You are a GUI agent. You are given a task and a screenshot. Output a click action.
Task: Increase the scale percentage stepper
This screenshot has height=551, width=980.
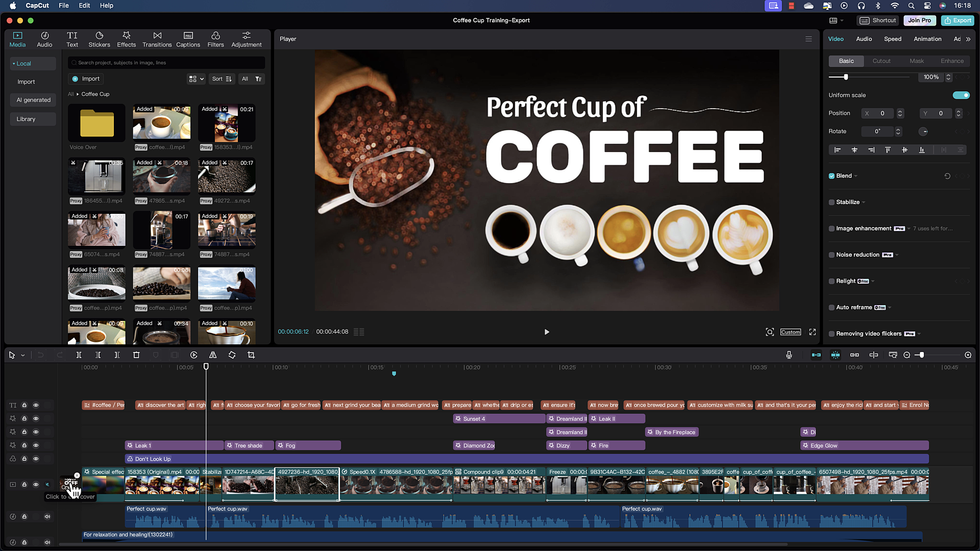[x=948, y=75]
